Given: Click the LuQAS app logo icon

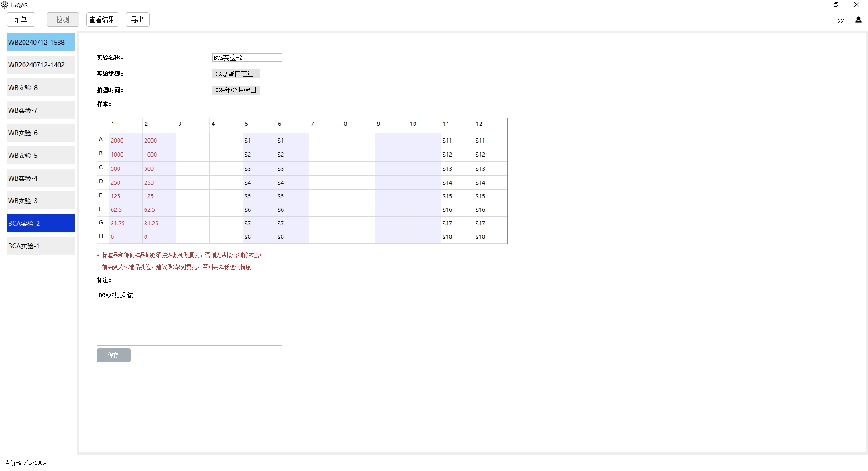Looking at the screenshot, I should point(5,5).
